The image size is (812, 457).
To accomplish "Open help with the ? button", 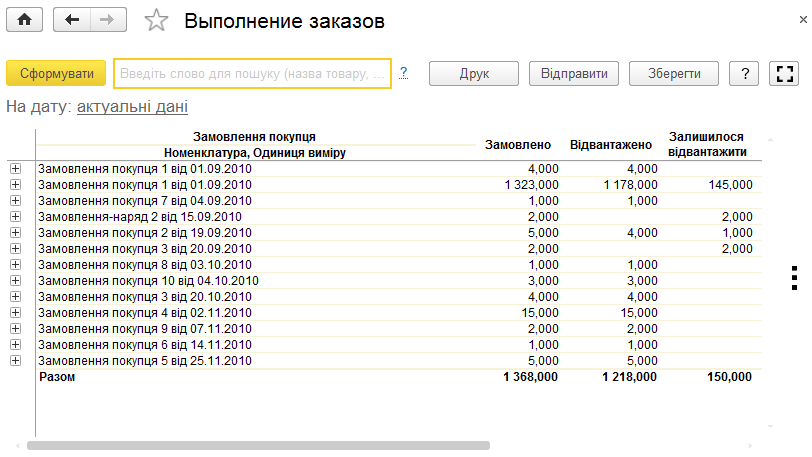I will [x=744, y=74].
